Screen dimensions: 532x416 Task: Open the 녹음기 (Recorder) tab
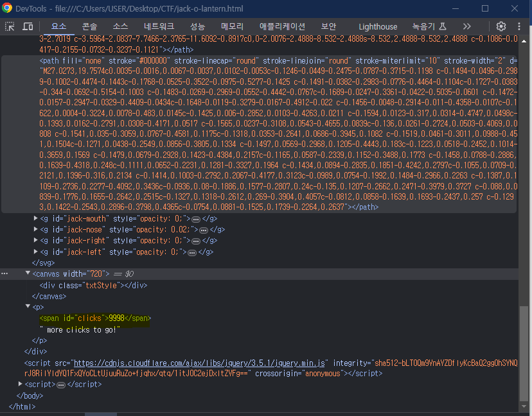pyautogui.click(x=429, y=26)
